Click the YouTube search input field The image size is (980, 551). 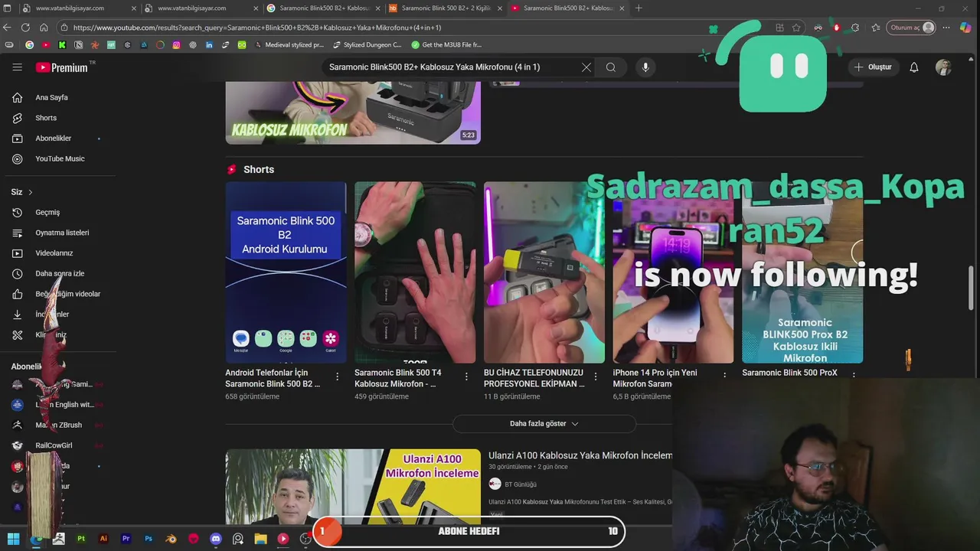452,67
